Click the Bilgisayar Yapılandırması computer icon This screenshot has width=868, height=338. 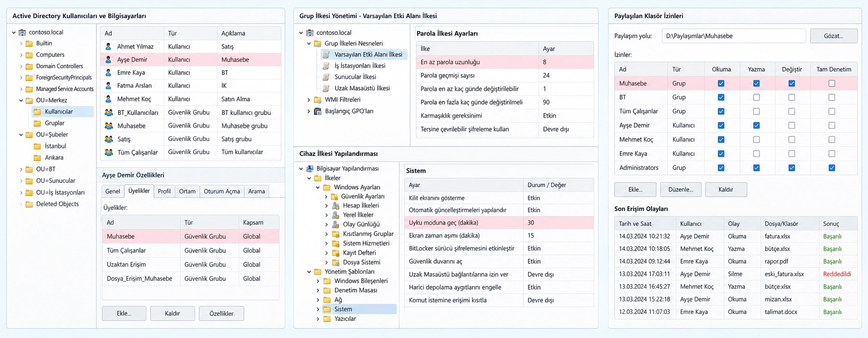point(310,169)
